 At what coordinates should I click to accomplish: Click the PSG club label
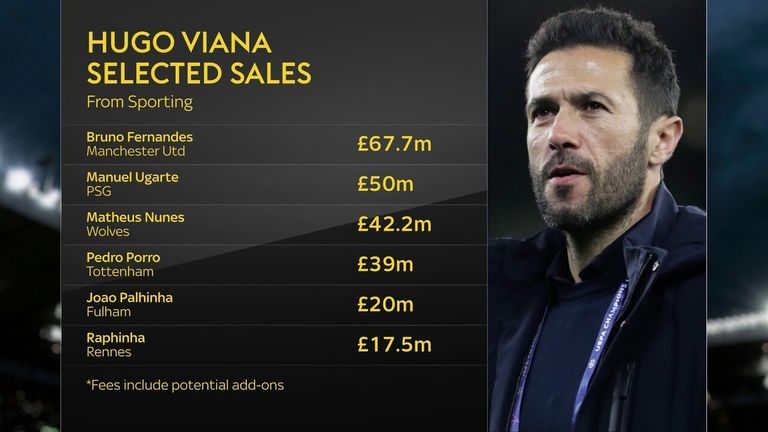pos(99,191)
